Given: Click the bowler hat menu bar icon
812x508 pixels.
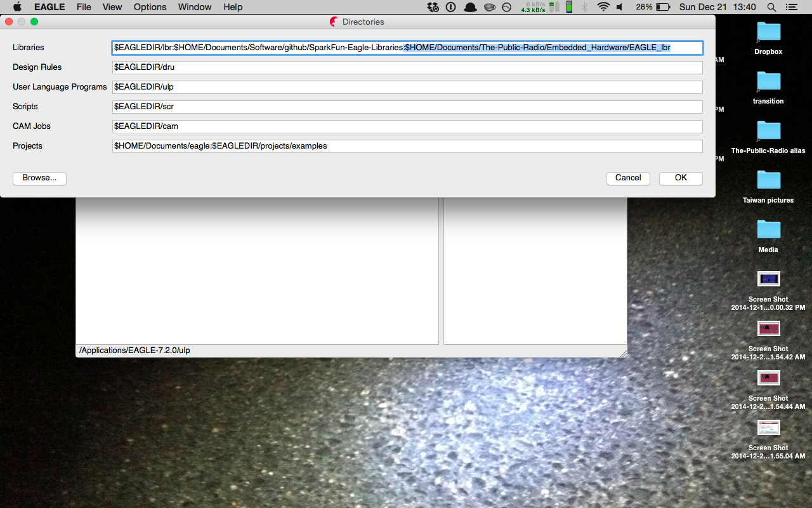Looking at the screenshot, I should 470,7.
